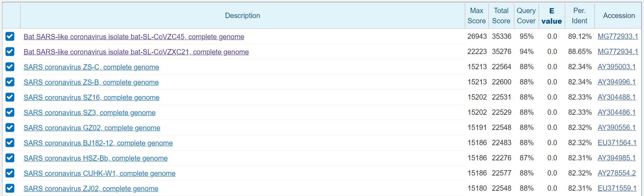
Task: Sort by Per. Ident column header
Action: click(579, 16)
